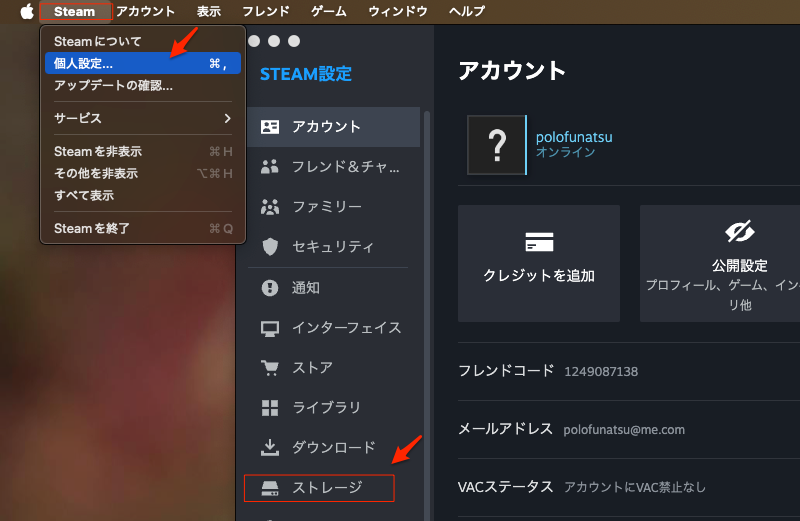The image size is (800, 521).
Task: Expand the サービス submenu
Action: click(x=140, y=118)
